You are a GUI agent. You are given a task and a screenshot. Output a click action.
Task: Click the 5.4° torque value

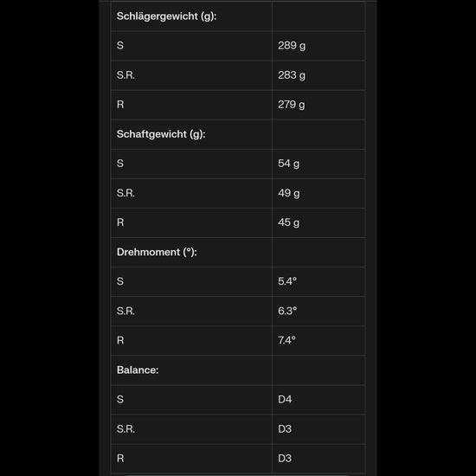click(x=287, y=281)
